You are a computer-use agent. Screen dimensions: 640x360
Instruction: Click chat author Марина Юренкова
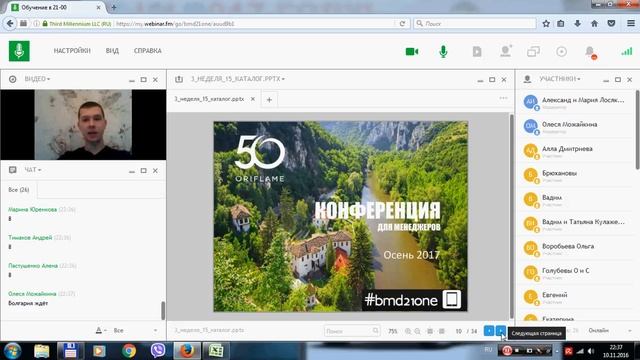click(x=33, y=209)
